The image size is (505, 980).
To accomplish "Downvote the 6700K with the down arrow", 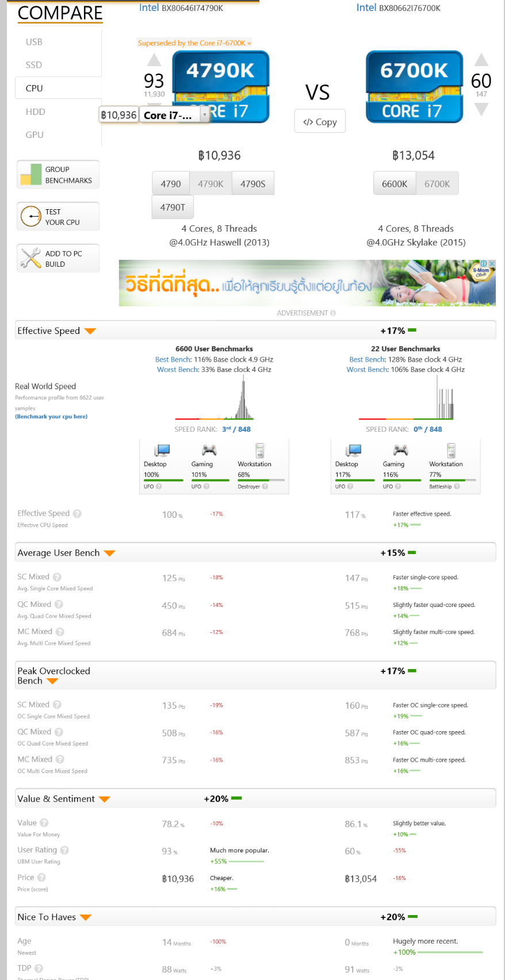I will 481,109.
